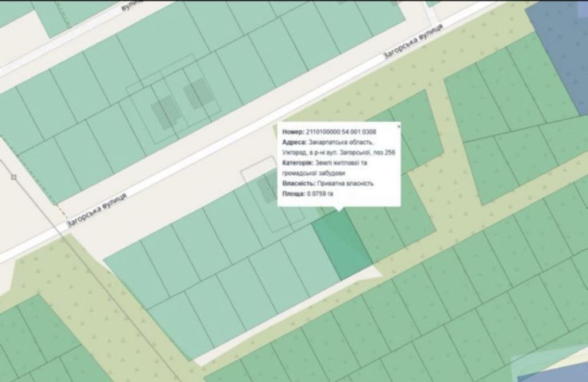Select cadastral number 2110100000:54:001:0308
Image resolution: width=588 pixels, height=382 pixels.
pyautogui.click(x=341, y=132)
